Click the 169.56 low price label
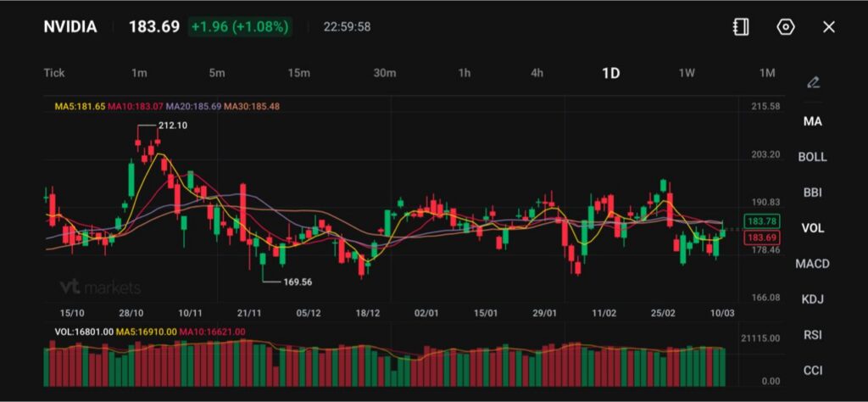868x402 pixels. [x=295, y=282]
